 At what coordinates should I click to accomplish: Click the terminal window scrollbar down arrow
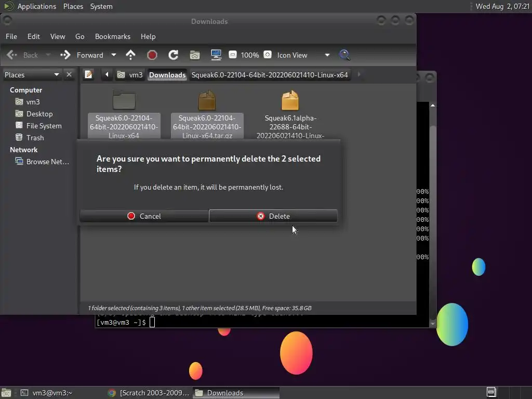point(433,324)
